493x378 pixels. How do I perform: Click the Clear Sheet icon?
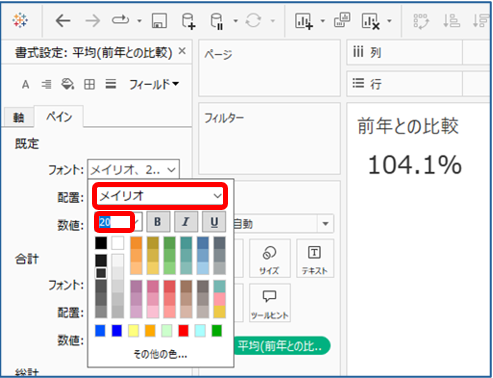(371, 21)
